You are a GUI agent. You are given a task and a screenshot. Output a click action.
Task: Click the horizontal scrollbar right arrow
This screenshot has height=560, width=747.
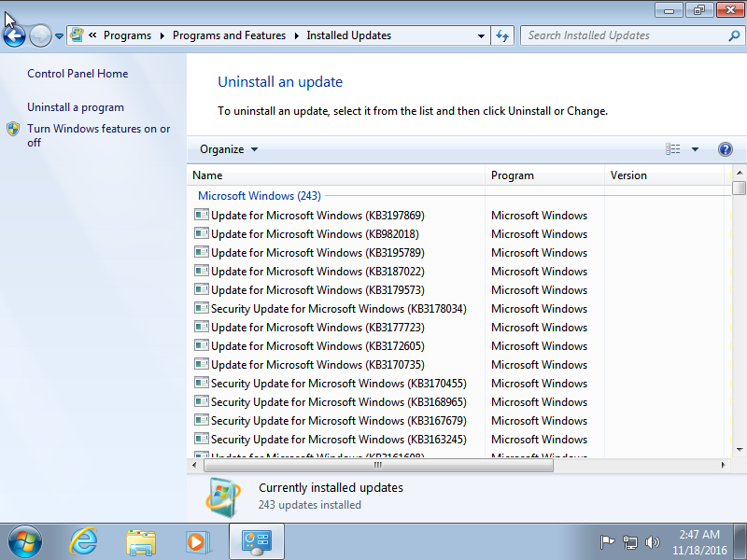(723, 465)
